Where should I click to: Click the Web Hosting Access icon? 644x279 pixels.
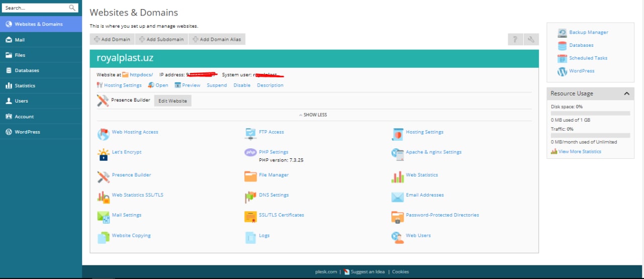click(x=103, y=134)
